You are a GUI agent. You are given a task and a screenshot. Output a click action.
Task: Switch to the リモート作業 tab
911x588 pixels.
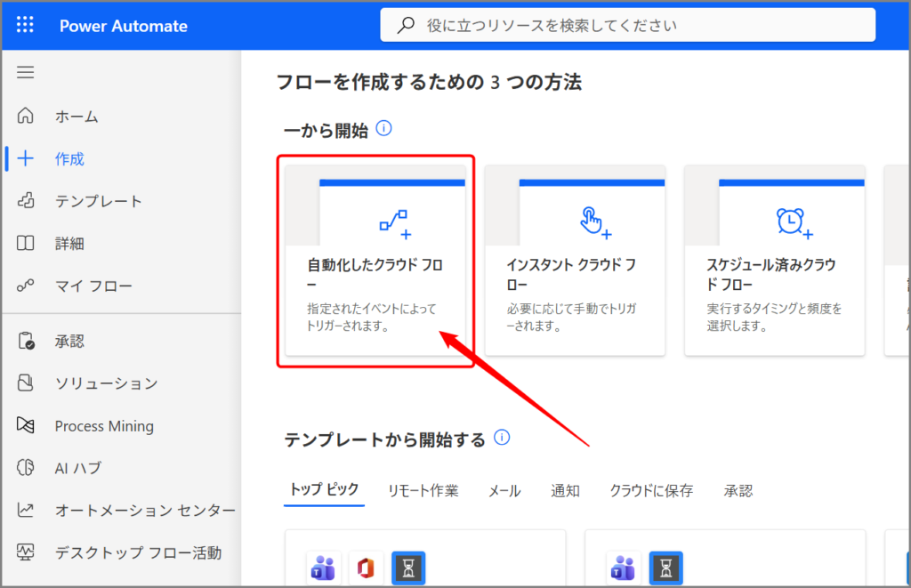(x=423, y=490)
